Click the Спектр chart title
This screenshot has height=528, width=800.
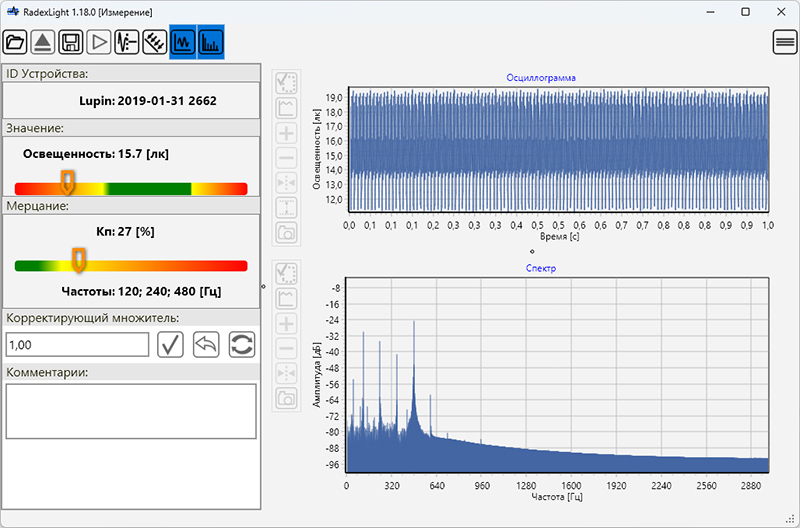click(541, 269)
